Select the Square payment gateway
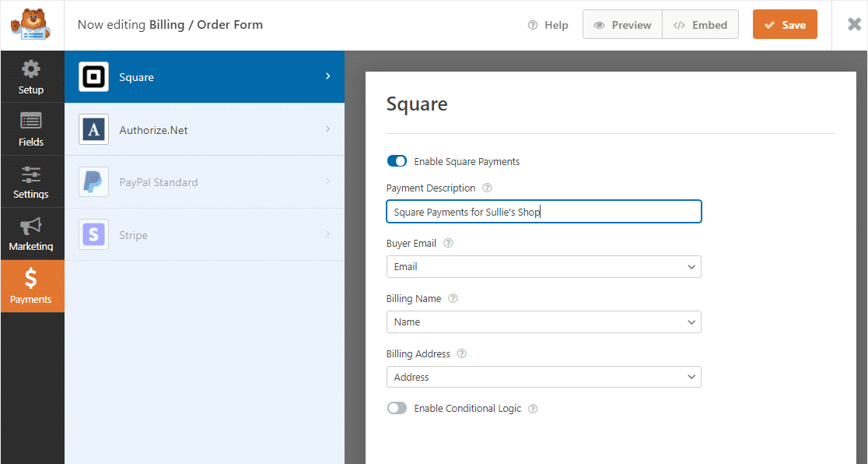 pos(204,76)
